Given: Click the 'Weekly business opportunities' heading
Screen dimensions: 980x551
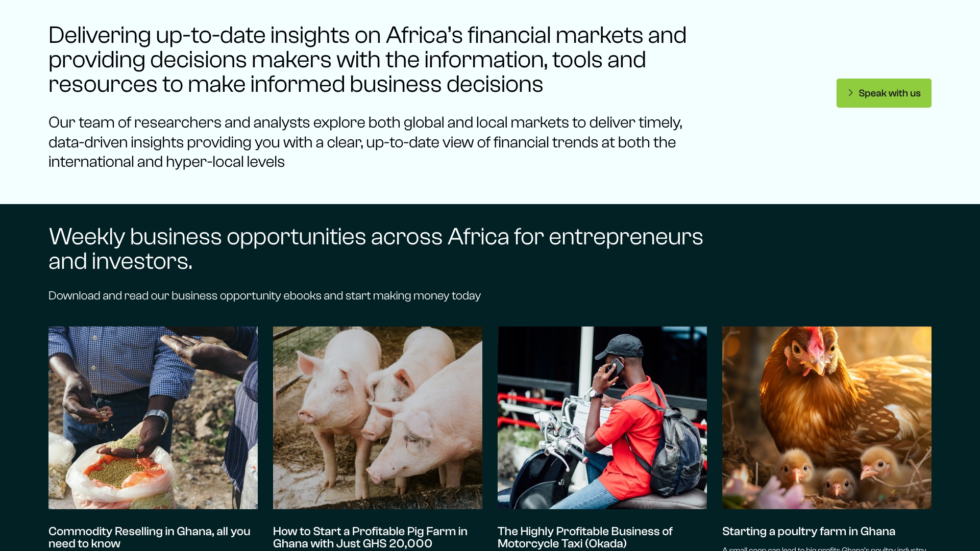Looking at the screenshot, I should 375,248.
